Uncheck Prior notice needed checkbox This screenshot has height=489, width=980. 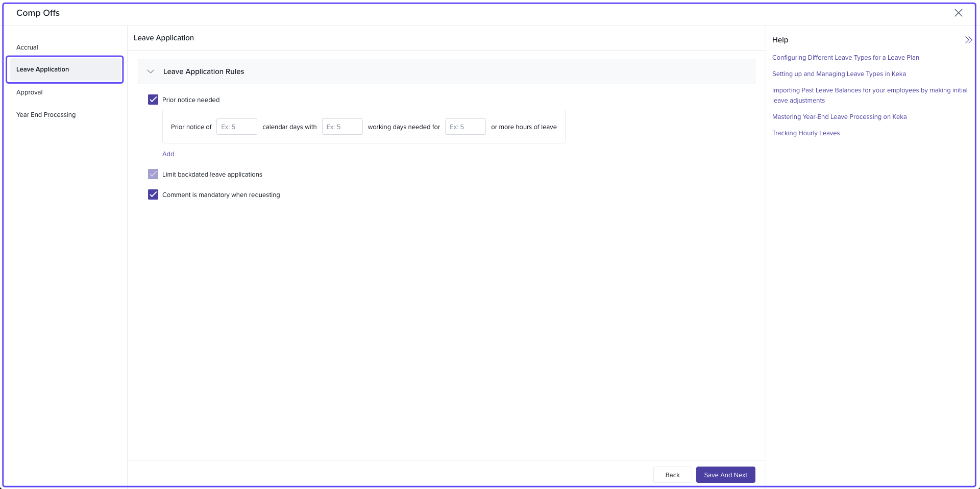pos(153,100)
